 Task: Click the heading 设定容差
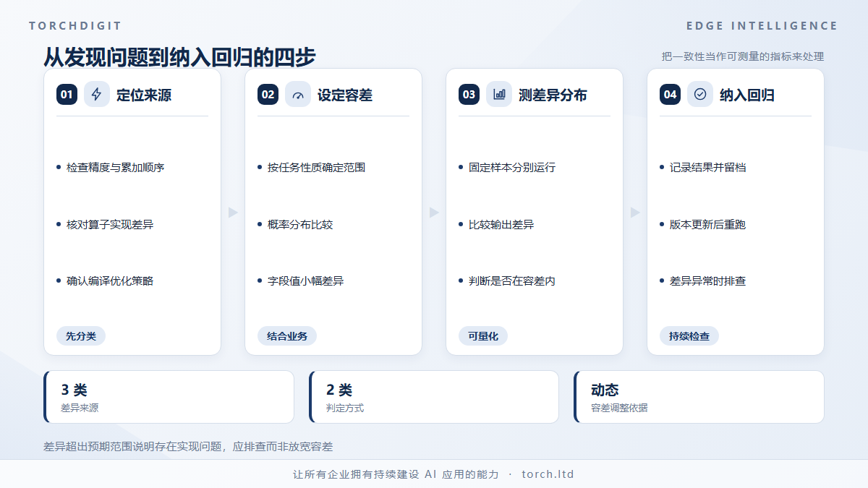click(345, 95)
